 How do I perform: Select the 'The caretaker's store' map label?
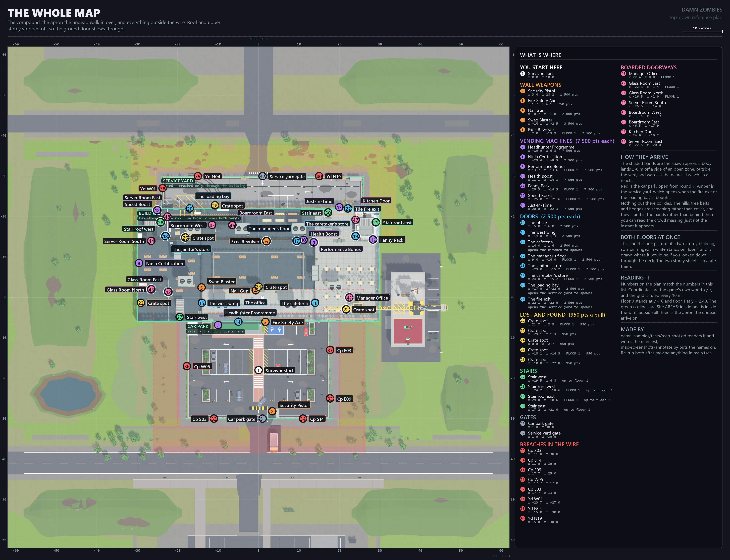click(327, 224)
